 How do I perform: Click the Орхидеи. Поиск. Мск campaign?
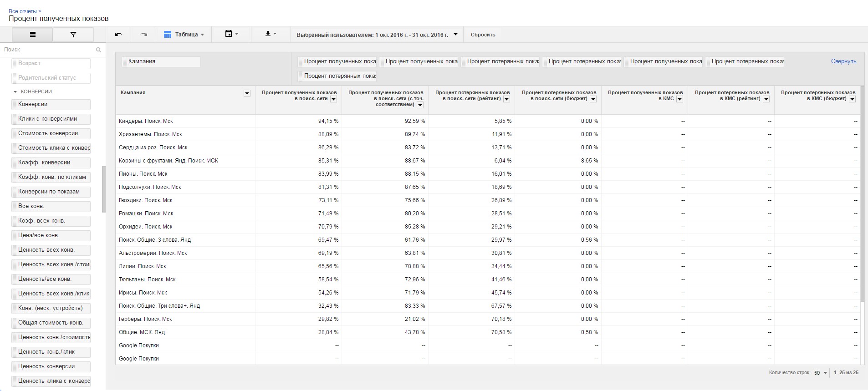coord(146,227)
